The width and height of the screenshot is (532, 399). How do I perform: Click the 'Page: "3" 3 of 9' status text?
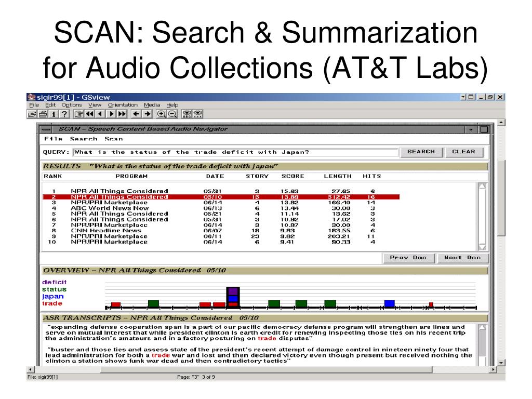(196, 377)
